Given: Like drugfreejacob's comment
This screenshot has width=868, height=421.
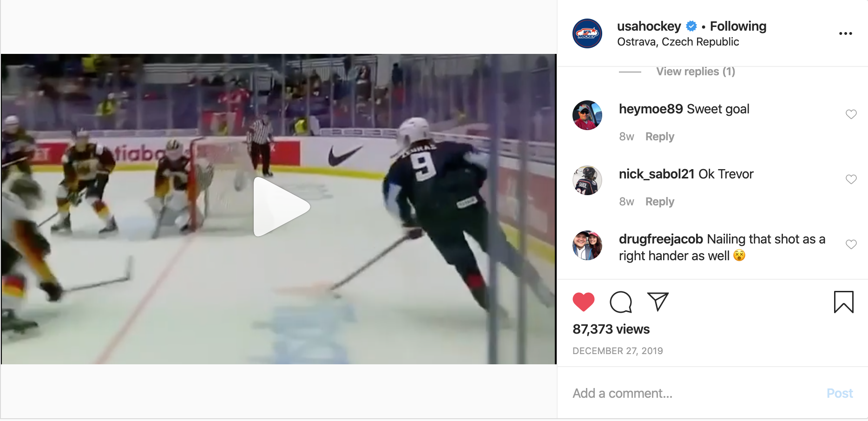Looking at the screenshot, I should (x=851, y=244).
